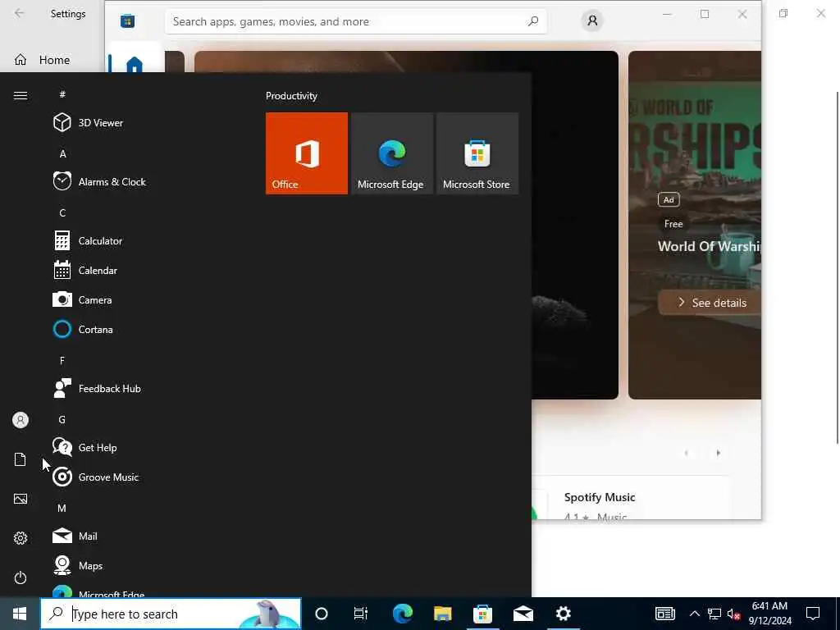The width and height of the screenshot is (840, 630).
Task: Click the Microsoft Store logo icon
Action: 127,21
